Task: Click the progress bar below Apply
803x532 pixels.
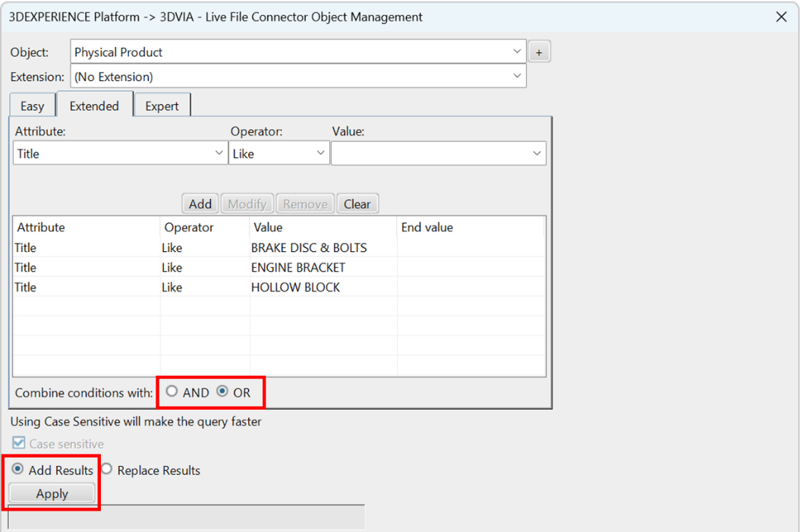Action: pos(187,517)
